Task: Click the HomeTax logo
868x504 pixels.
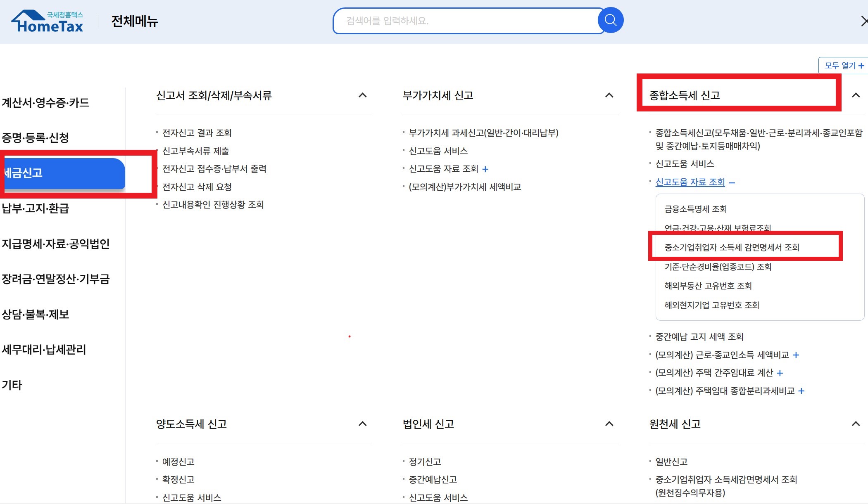Action: (x=48, y=21)
